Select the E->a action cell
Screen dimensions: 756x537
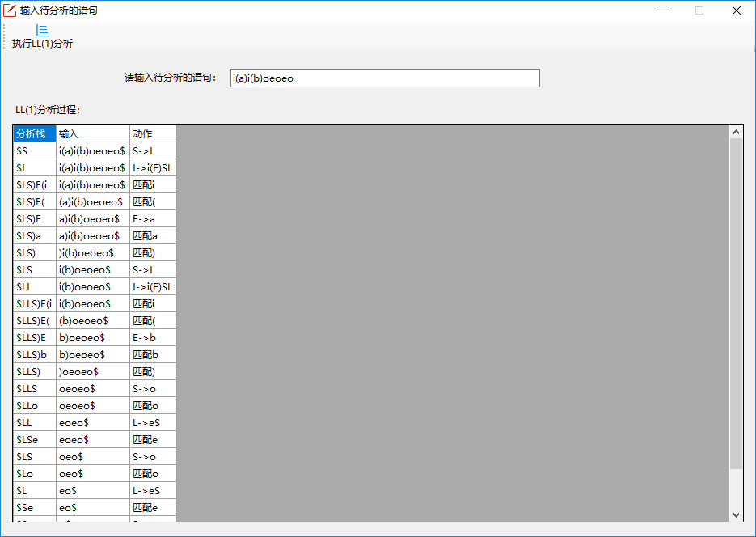click(153, 219)
